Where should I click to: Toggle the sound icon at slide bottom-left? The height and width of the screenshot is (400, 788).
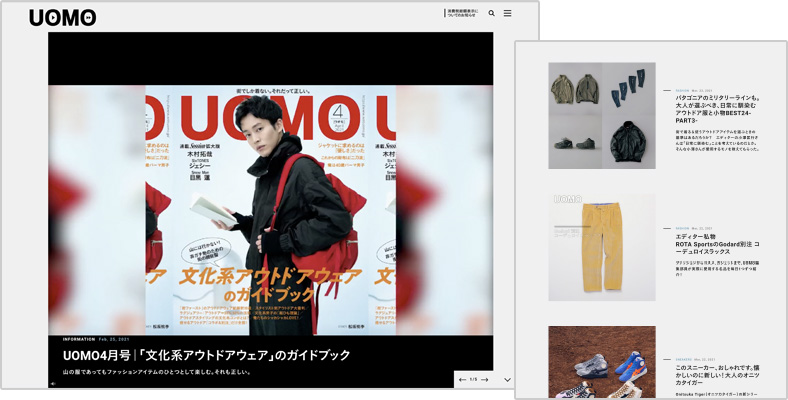coord(53,383)
